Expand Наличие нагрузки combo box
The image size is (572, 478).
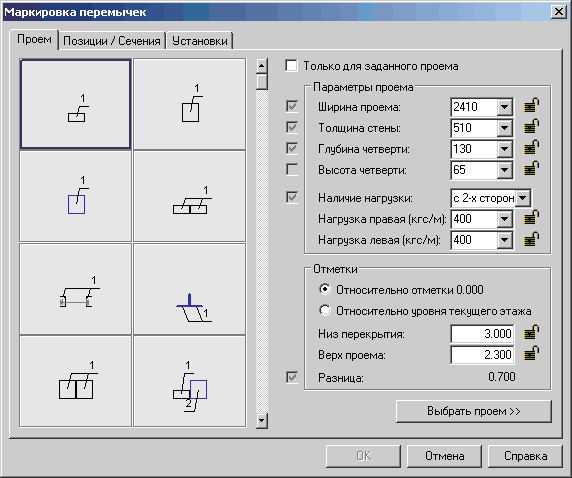pyautogui.click(x=523, y=198)
